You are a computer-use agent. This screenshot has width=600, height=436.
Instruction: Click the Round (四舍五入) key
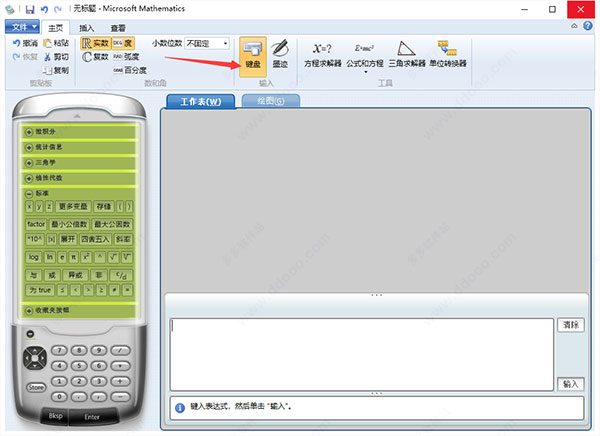pyautogui.click(x=95, y=240)
